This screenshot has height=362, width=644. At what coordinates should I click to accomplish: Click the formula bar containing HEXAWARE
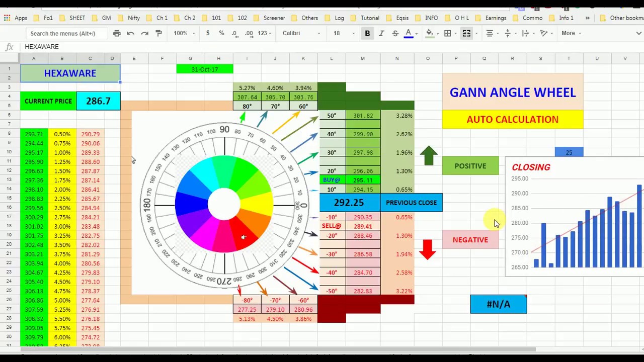tap(332, 47)
